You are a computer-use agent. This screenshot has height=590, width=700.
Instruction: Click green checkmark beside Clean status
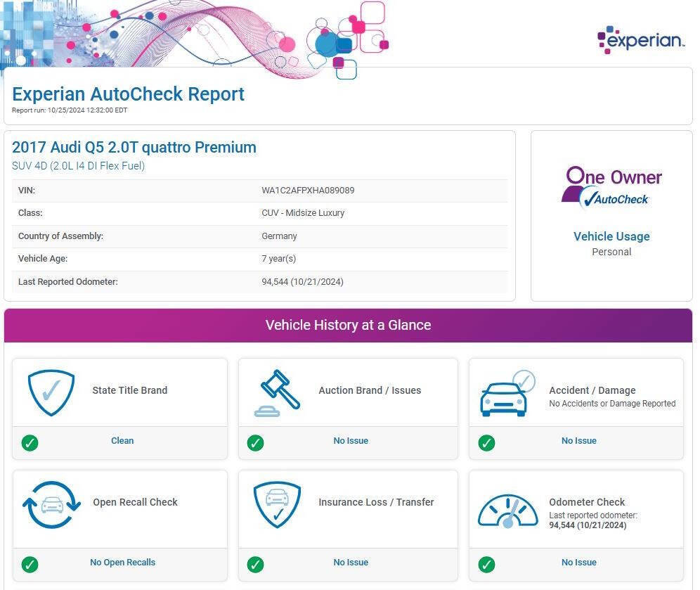[x=30, y=443]
